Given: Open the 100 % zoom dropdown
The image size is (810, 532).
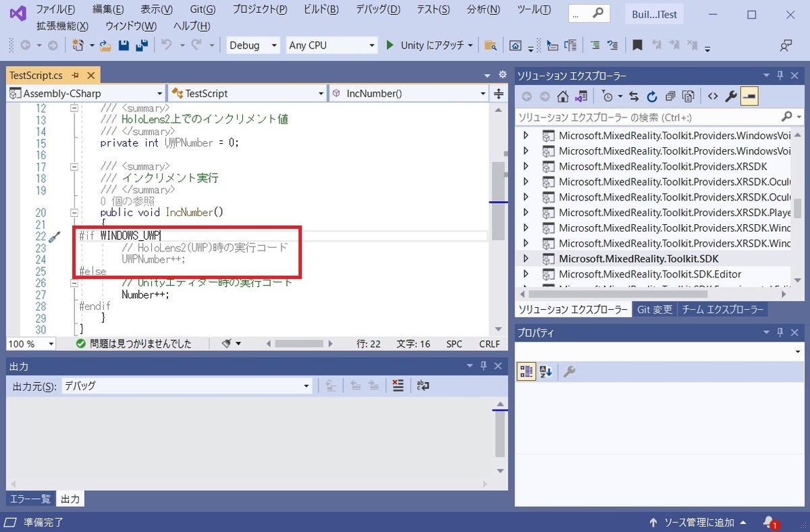Looking at the screenshot, I should (32, 344).
